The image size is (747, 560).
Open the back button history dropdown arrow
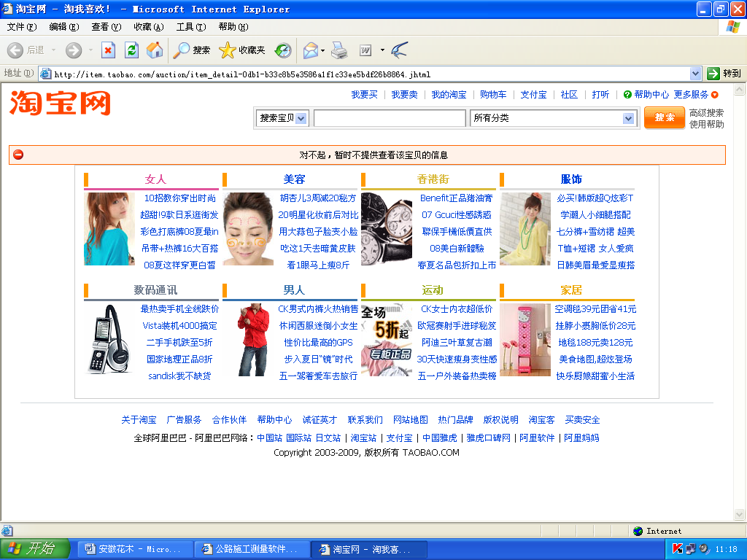[53, 50]
